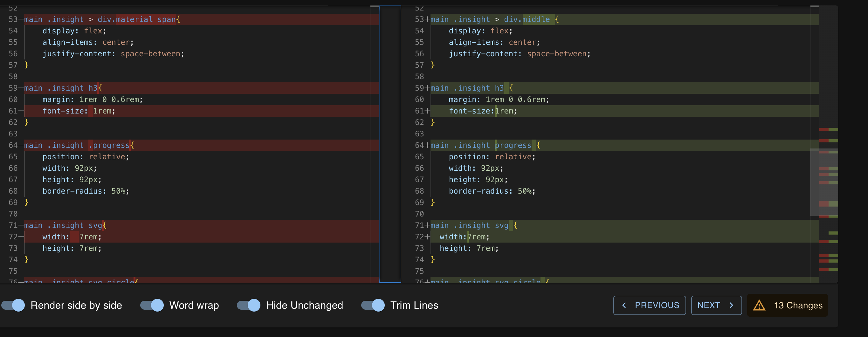Click the minimap viewport slider on the right edge
868x337 pixels.
point(823,182)
